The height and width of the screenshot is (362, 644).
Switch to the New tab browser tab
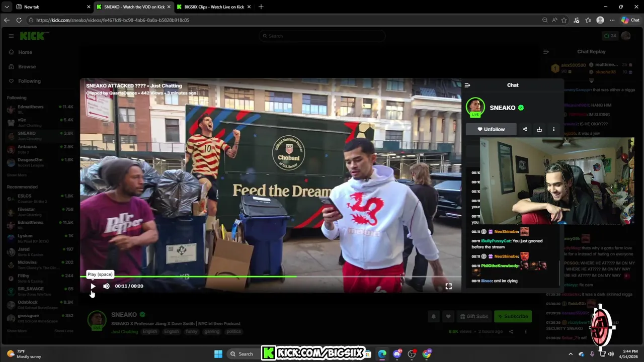(x=53, y=7)
